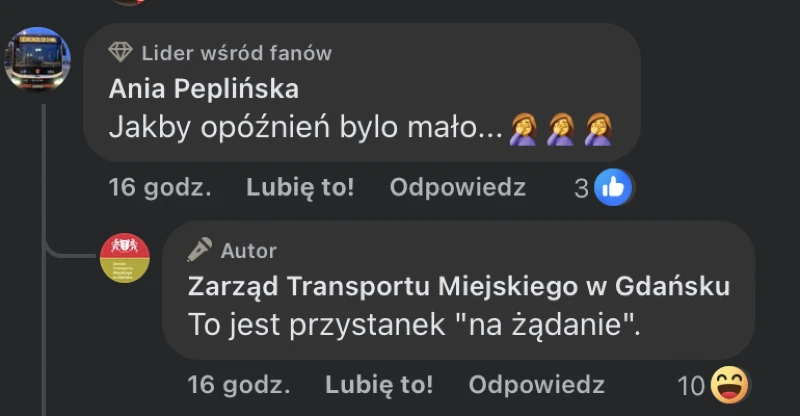Click the Zarząd Transportu Miejskiego round logo avatar
The image size is (800, 416).
tap(124, 258)
